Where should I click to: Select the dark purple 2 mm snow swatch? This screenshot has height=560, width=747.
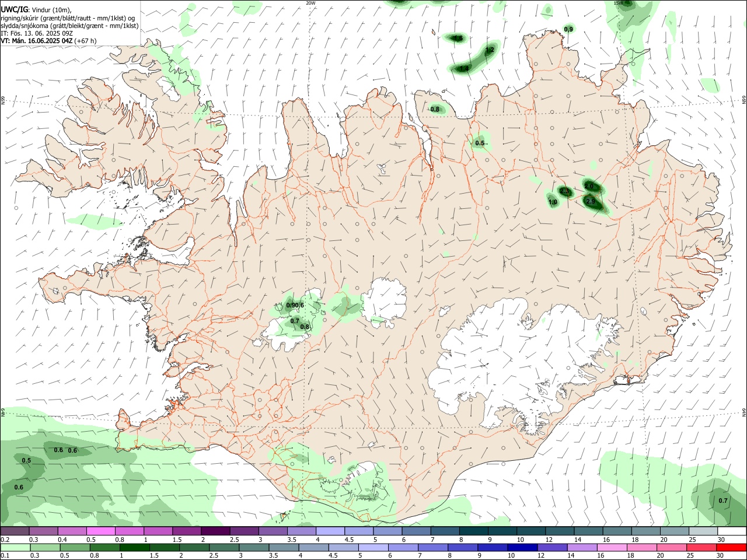coord(215,531)
